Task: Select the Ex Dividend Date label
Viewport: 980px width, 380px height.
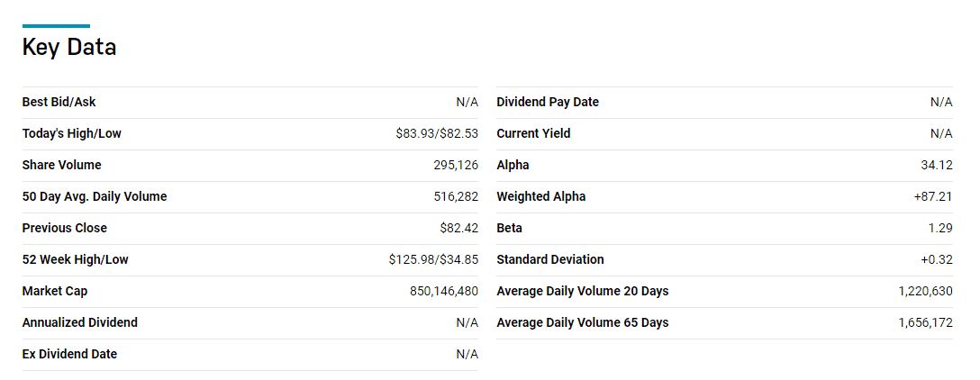Action: (x=69, y=354)
